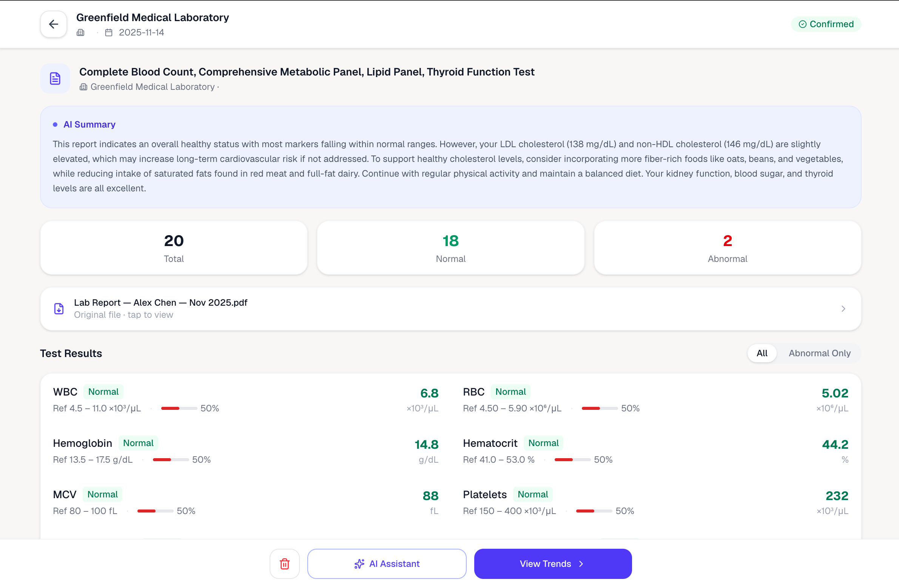Viewport: 899px width, 588px height.
Task: Click the RBC test name
Action: 474,392
